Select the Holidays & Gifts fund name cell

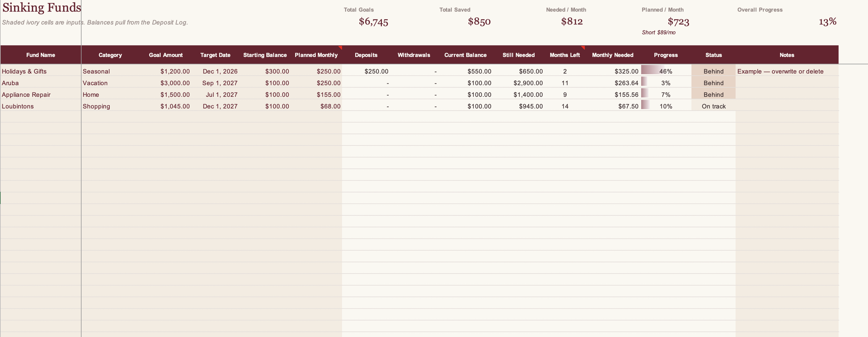pyautogui.click(x=41, y=71)
